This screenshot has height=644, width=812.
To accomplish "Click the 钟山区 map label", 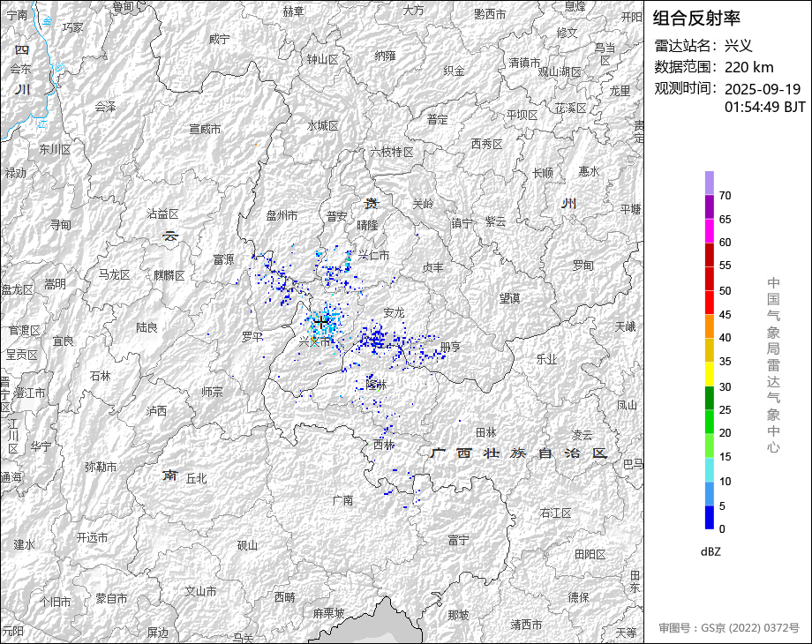I will tap(323, 59).
